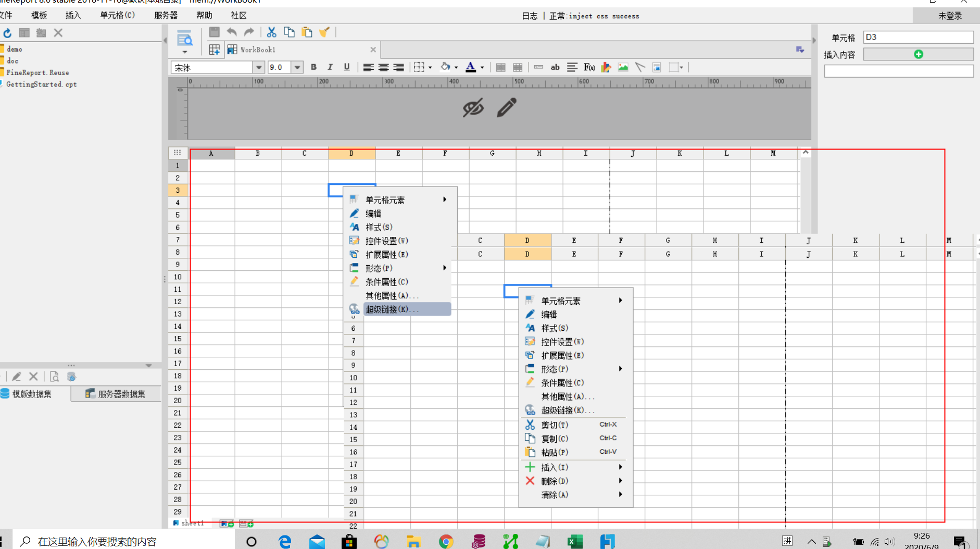
Task: Refresh the template file tree
Action: tap(7, 33)
